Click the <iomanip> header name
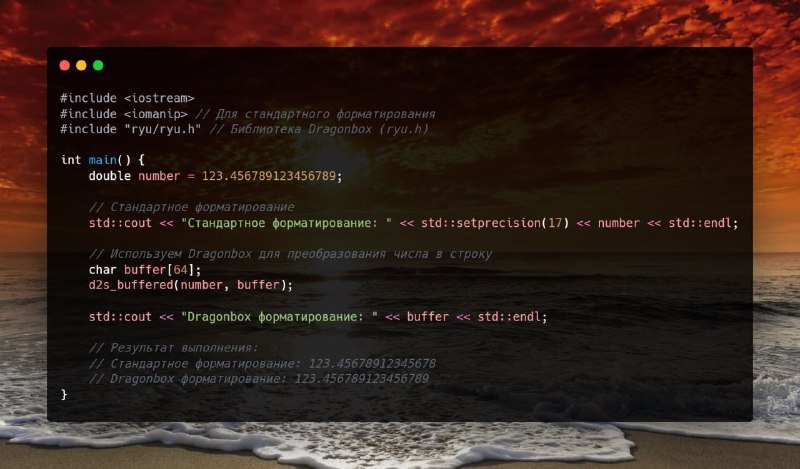The height and width of the screenshot is (469, 800). click(x=156, y=114)
